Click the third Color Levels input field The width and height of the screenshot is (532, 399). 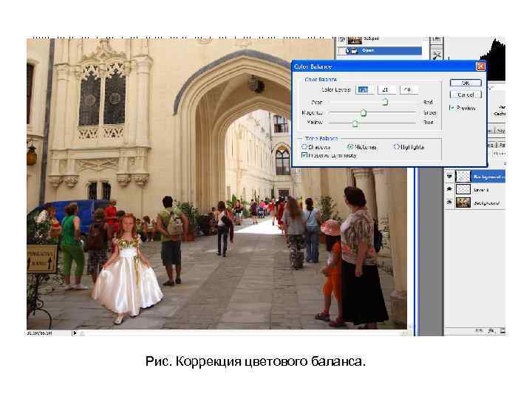tap(409, 90)
